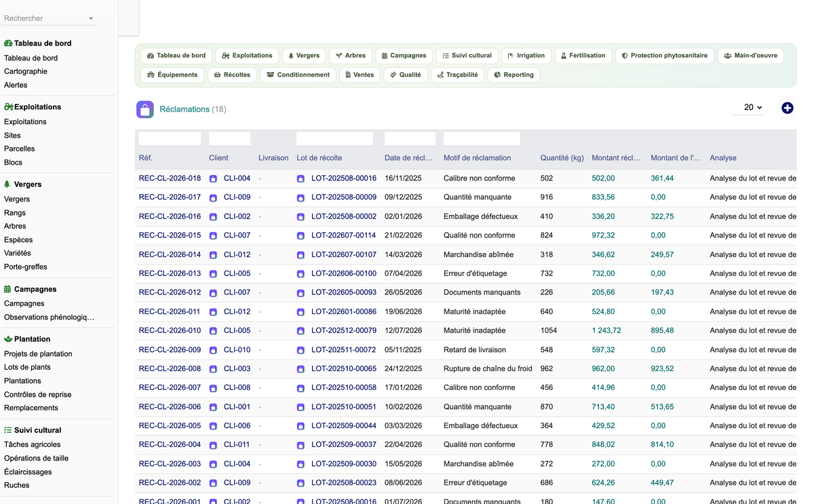814x504 pixels.
Task: Sort by the Quantité (kg) column header
Action: (562, 158)
